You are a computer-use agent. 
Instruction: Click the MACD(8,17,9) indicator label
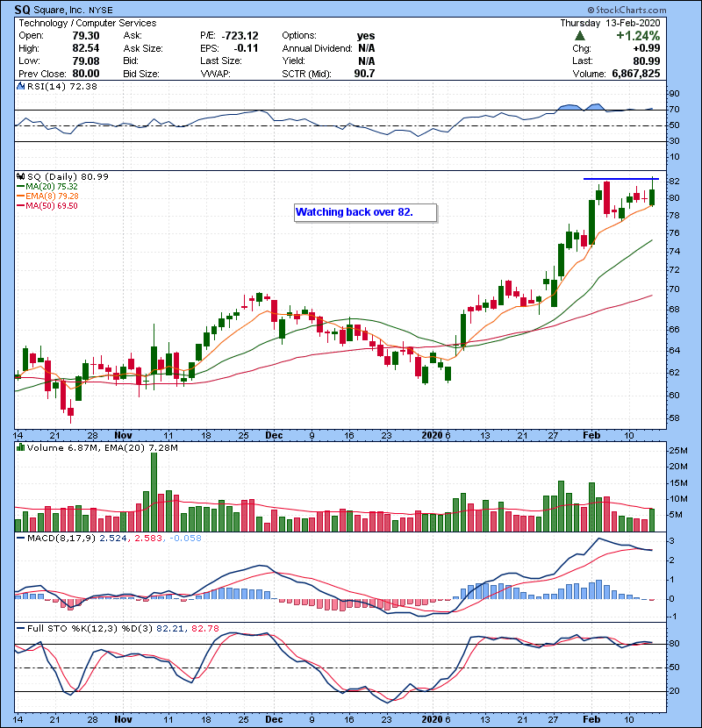[x=61, y=539]
